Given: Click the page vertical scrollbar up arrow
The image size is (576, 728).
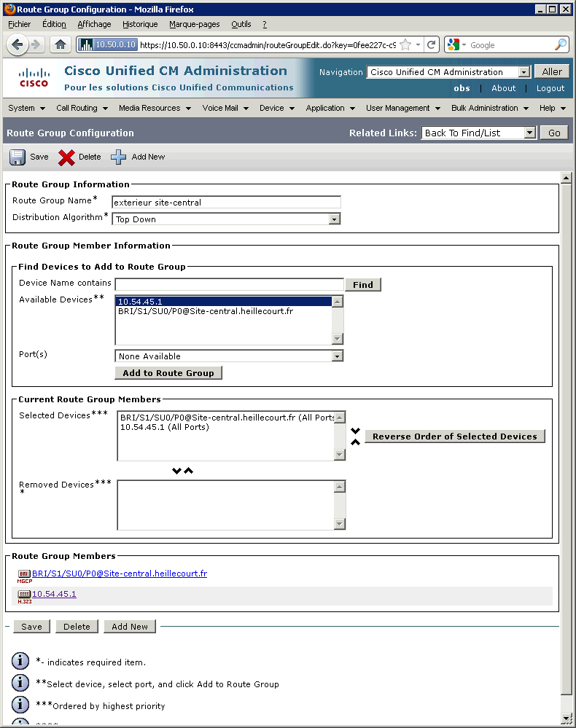Looking at the screenshot, I should pos(566,178).
